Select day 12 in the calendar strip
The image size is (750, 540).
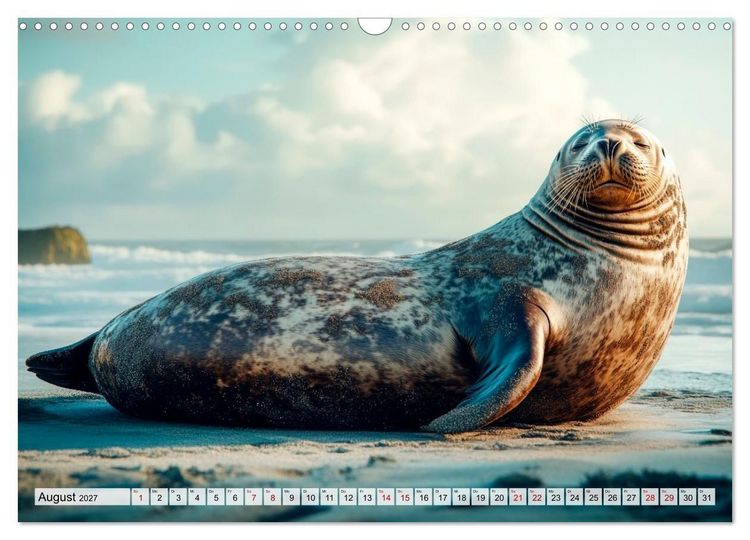[x=348, y=497]
